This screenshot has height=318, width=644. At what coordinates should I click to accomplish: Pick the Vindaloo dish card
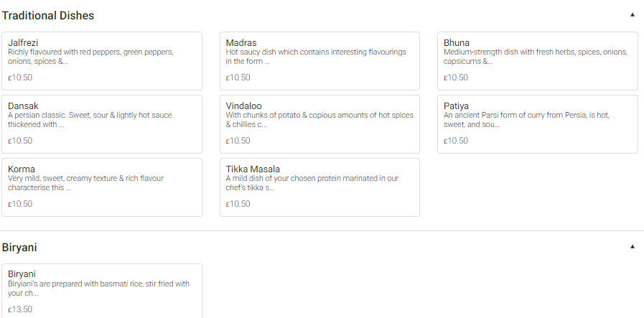click(x=319, y=123)
